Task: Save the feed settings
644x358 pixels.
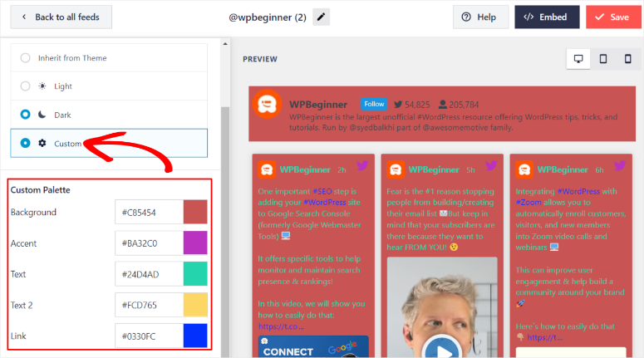Action: [613, 17]
